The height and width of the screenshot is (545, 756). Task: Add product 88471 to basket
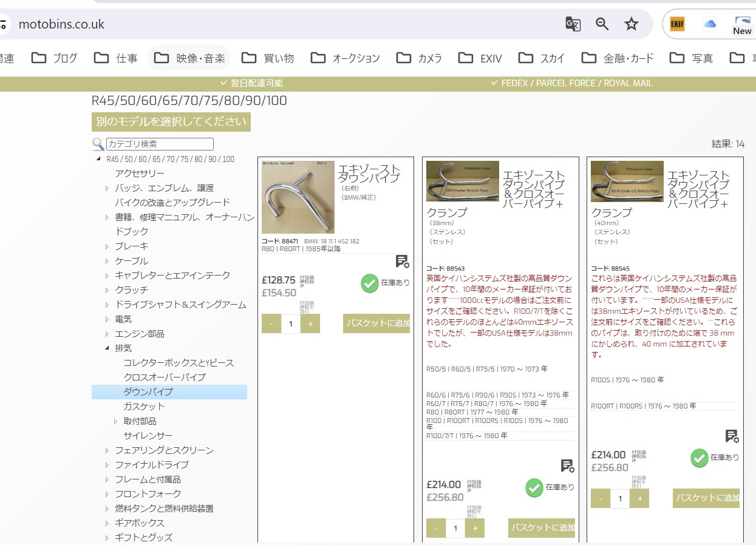[x=376, y=323]
